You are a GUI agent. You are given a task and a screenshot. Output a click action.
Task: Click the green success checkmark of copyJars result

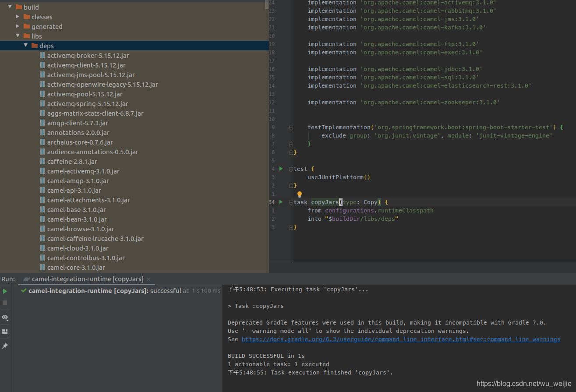click(24, 290)
